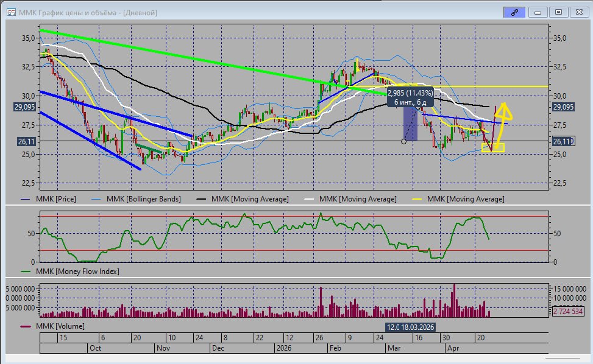Click black MMK [Moving Average] legend entry
Viewport: 593px width, 364px height.
point(243,199)
